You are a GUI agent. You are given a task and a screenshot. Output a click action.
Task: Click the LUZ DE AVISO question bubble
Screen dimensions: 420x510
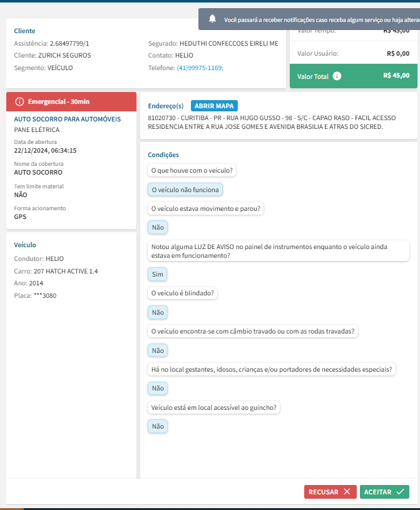tap(279, 251)
